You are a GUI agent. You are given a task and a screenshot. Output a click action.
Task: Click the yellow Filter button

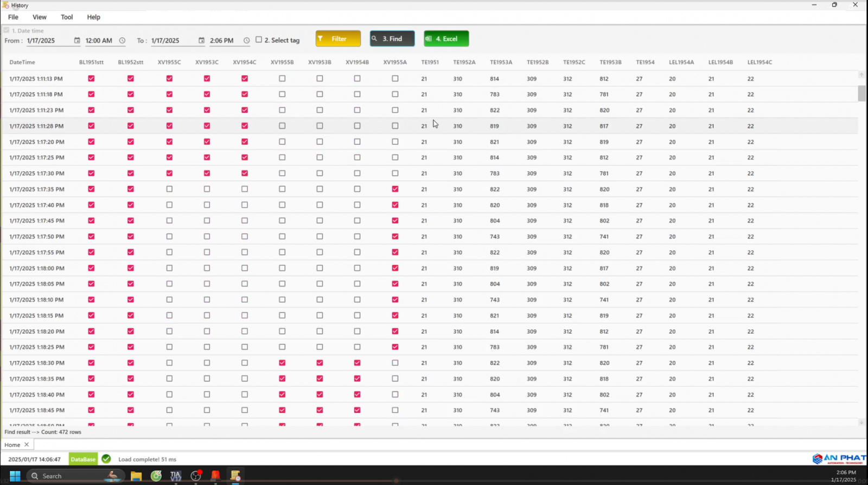[338, 39]
